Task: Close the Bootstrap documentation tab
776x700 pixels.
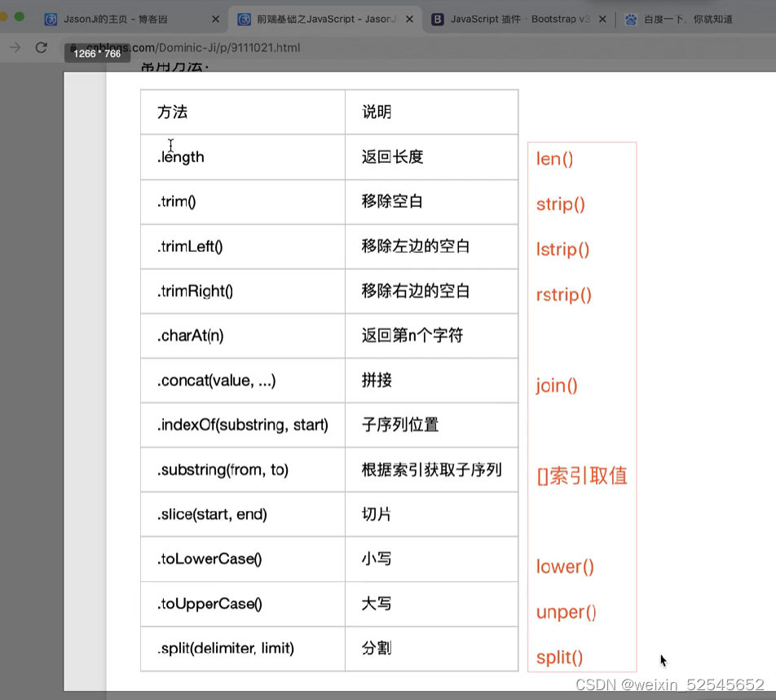Action: point(602,19)
